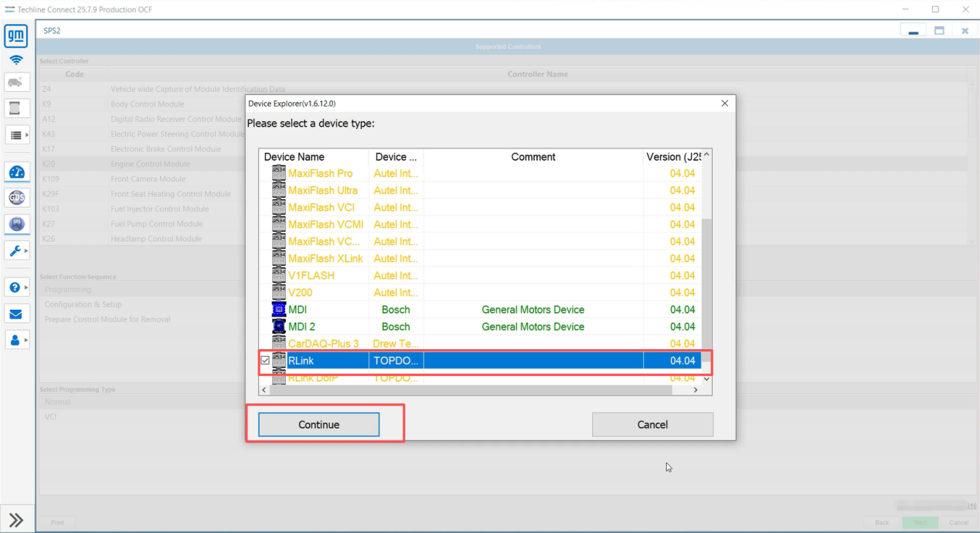Click the envelope messages icon
The height and width of the screenshot is (533, 980).
coord(16,314)
